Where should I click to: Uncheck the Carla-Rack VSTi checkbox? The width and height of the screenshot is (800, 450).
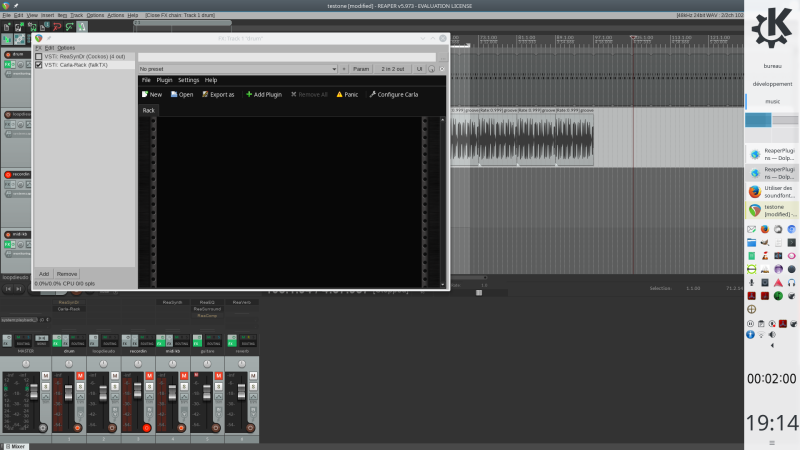pyautogui.click(x=39, y=65)
